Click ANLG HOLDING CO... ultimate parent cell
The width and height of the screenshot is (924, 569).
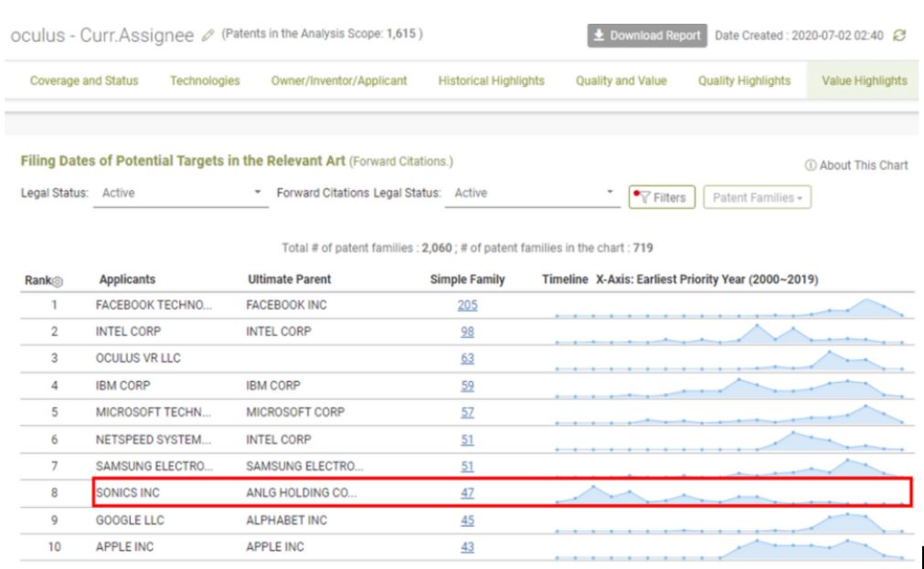(x=301, y=492)
